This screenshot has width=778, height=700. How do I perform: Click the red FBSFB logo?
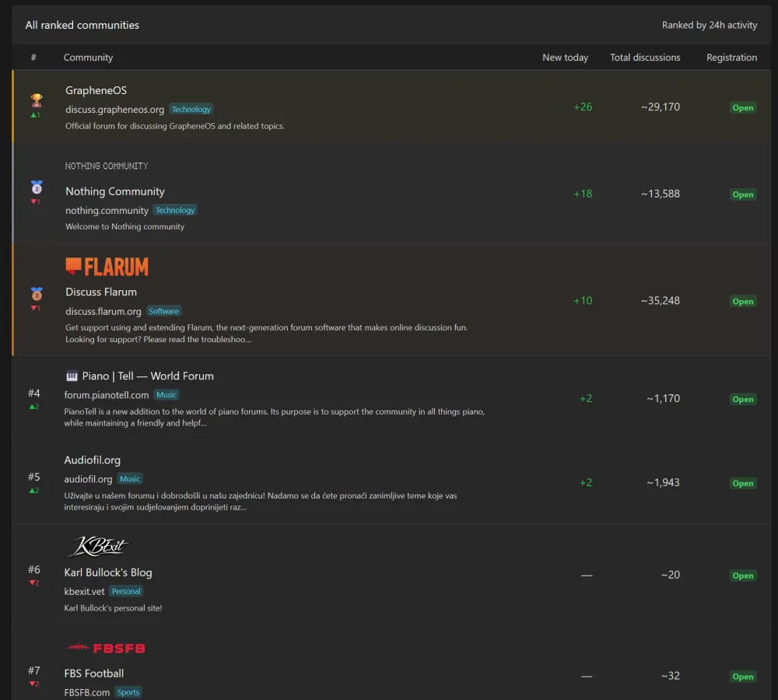(105, 649)
